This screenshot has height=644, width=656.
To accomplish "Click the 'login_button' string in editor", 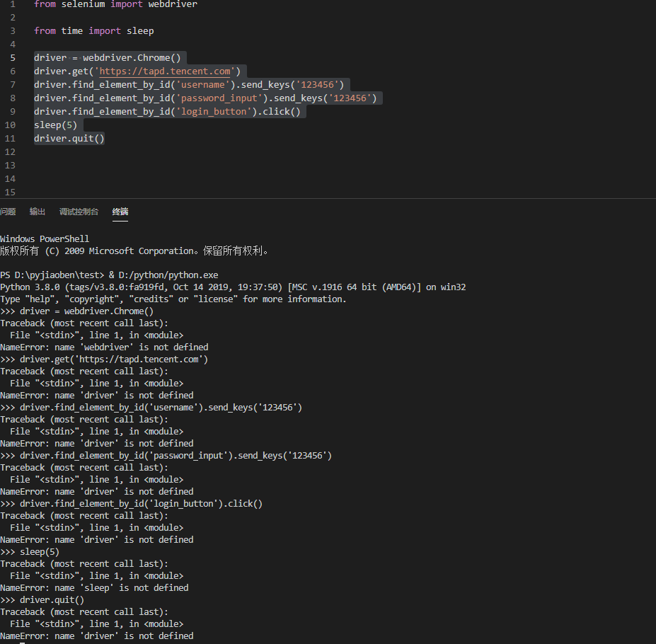I will 214,111.
